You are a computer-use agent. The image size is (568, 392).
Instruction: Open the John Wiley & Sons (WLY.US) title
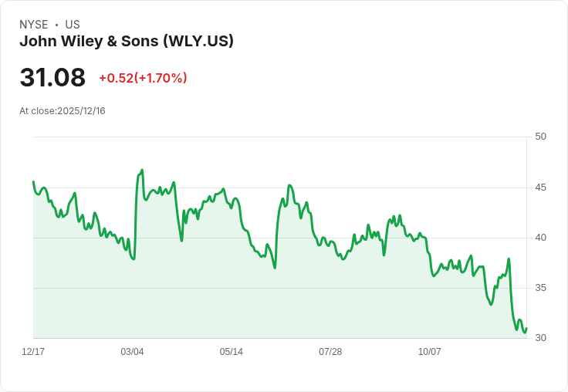pos(127,41)
